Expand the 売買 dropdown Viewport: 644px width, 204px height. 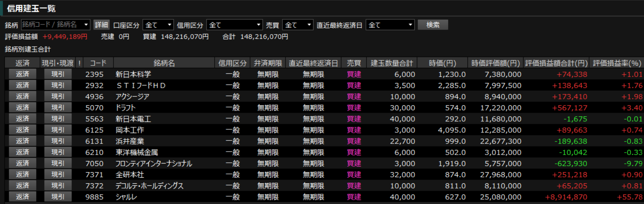[298, 25]
